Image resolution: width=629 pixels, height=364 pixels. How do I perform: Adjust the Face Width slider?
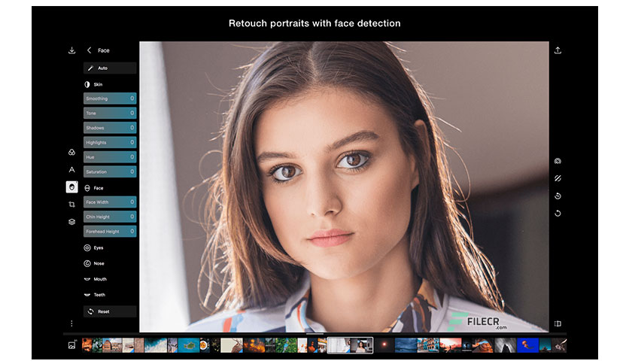(x=110, y=202)
